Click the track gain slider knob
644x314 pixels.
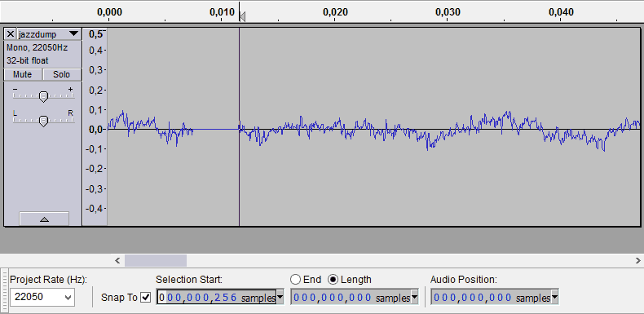point(43,96)
